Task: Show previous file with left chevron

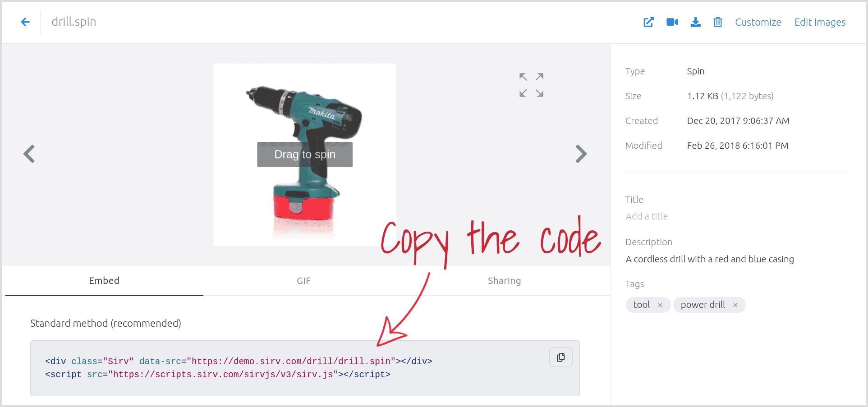Action: pyautogui.click(x=29, y=154)
